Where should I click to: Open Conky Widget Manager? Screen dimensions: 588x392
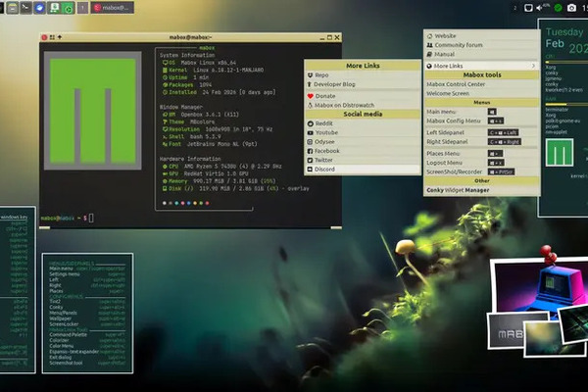(482, 190)
